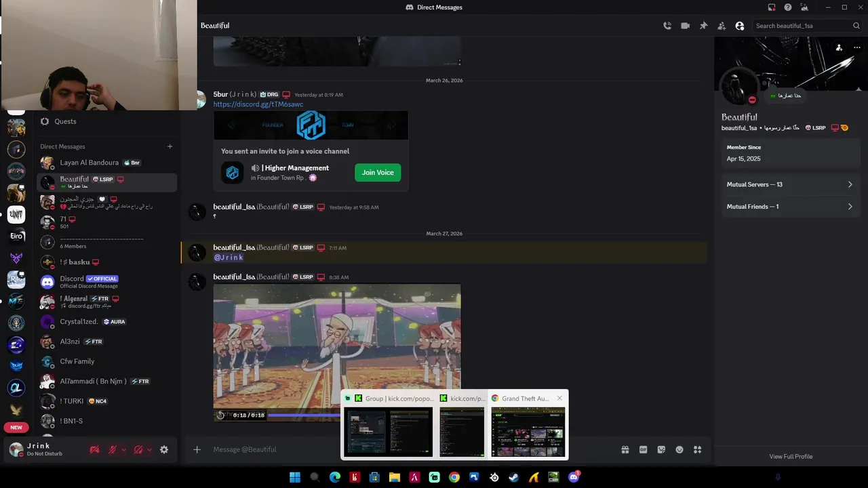Open the gift picker
The image size is (868, 488).
tap(625, 449)
